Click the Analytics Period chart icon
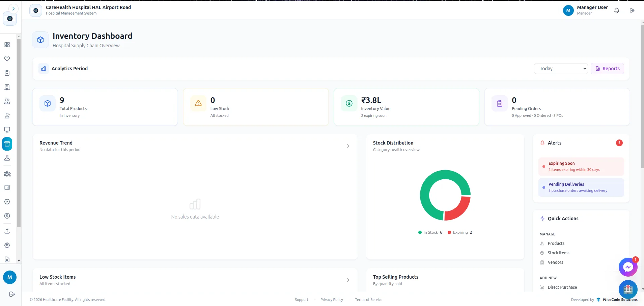The image size is (644, 306). tap(44, 69)
